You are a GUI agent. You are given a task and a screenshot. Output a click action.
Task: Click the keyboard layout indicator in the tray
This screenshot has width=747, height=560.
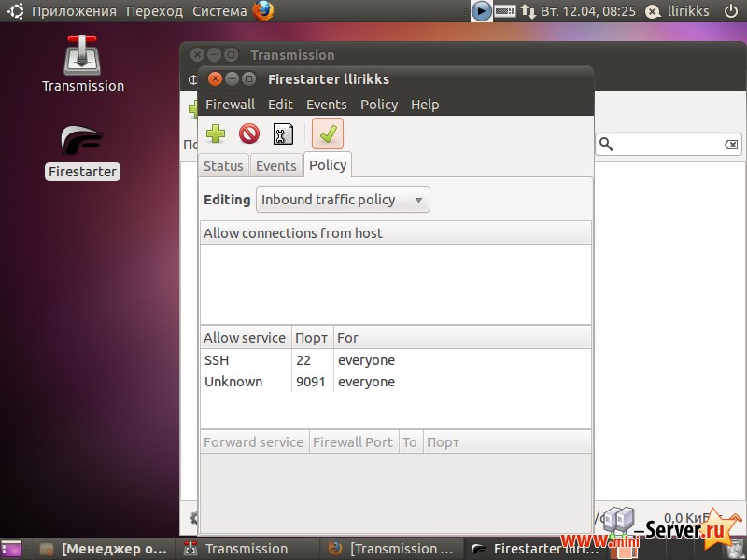click(x=505, y=11)
